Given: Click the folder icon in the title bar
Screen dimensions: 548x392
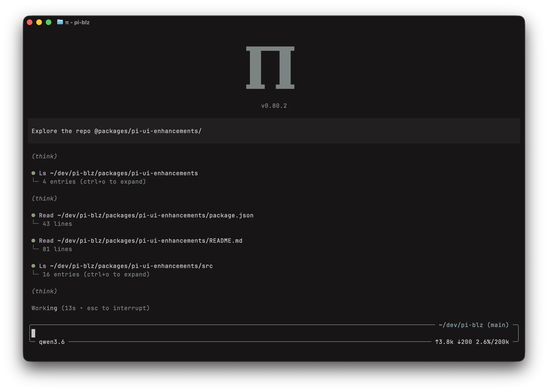Looking at the screenshot, I should [60, 22].
